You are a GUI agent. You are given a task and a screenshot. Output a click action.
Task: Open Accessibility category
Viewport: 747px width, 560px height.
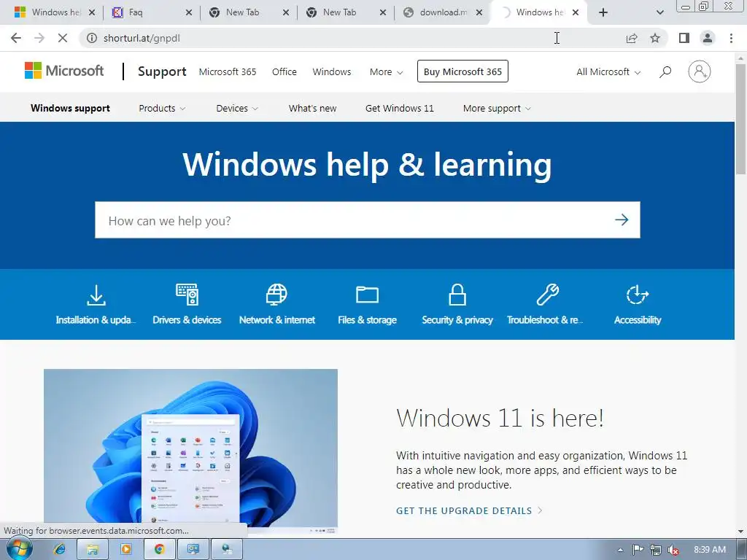click(x=638, y=305)
